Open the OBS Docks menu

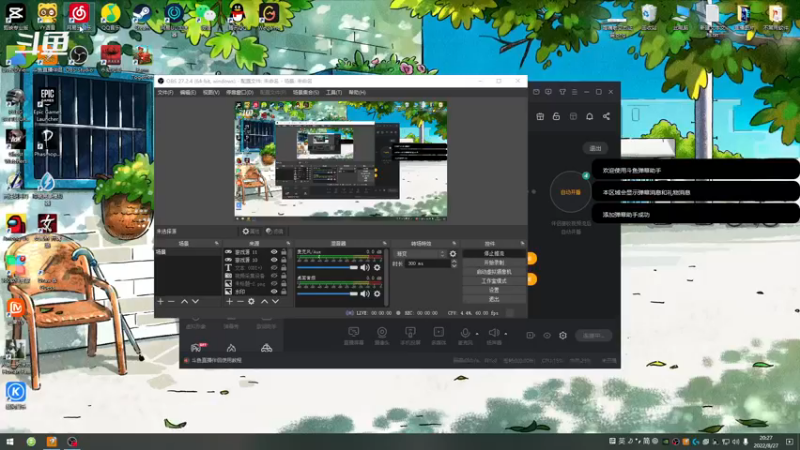coord(239,92)
